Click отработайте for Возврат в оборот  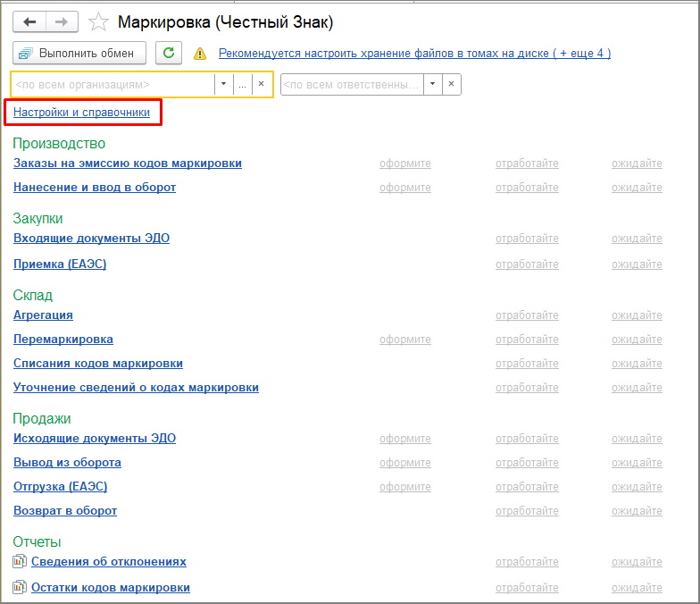pos(527,511)
